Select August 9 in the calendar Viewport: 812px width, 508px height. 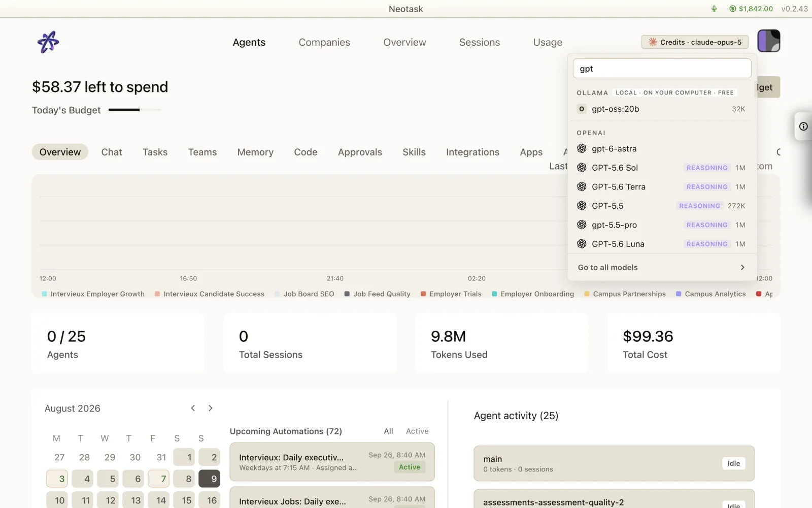(x=209, y=479)
